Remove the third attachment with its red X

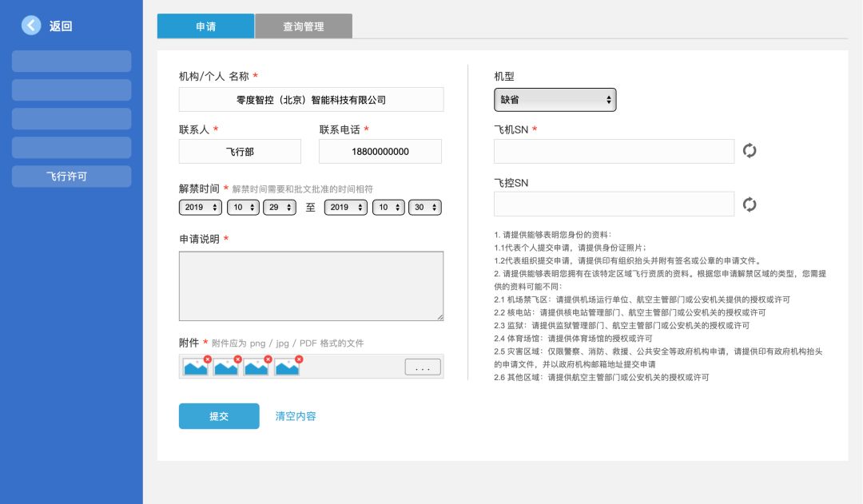pyautogui.click(x=268, y=359)
